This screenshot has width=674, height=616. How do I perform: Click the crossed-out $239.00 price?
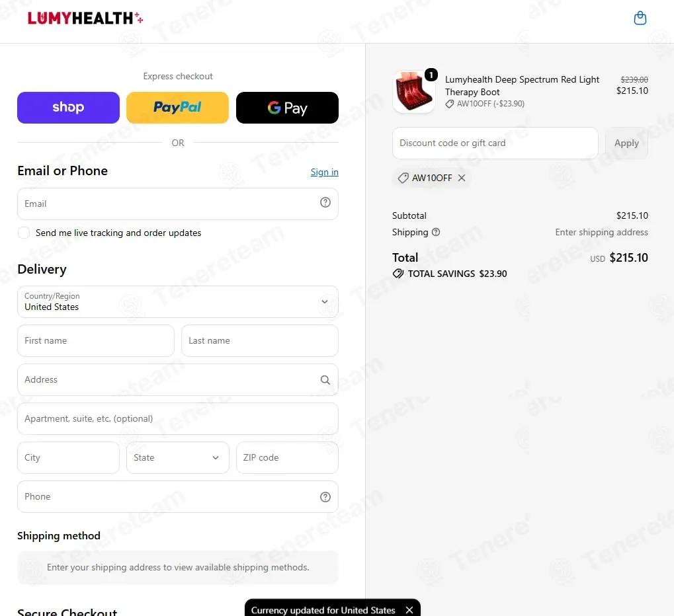click(x=634, y=79)
